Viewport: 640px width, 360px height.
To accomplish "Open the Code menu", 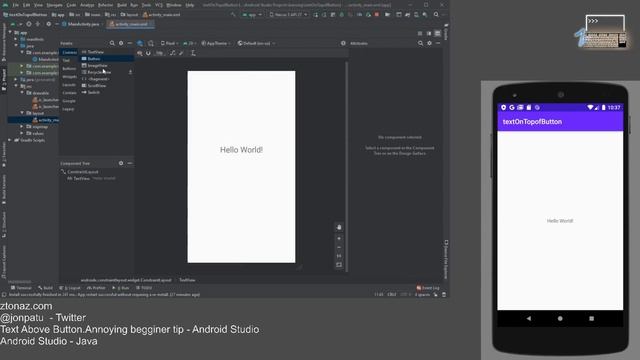I will point(71,5).
